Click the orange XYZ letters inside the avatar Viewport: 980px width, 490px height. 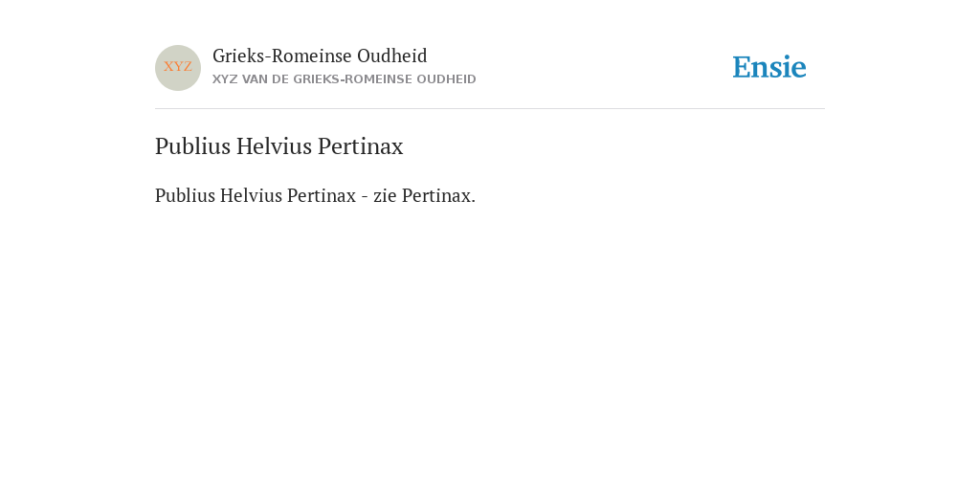178,66
